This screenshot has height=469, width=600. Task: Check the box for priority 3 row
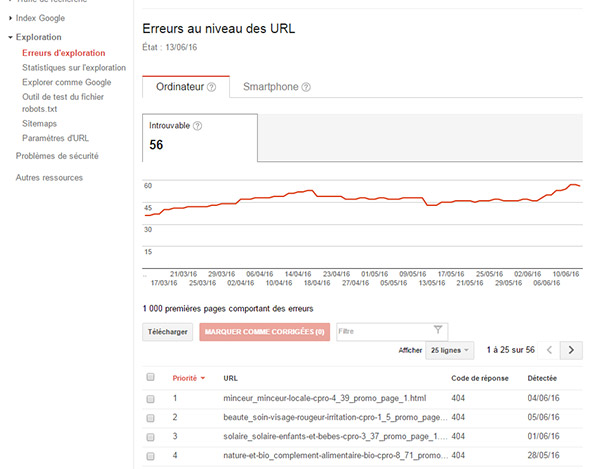pos(150,437)
